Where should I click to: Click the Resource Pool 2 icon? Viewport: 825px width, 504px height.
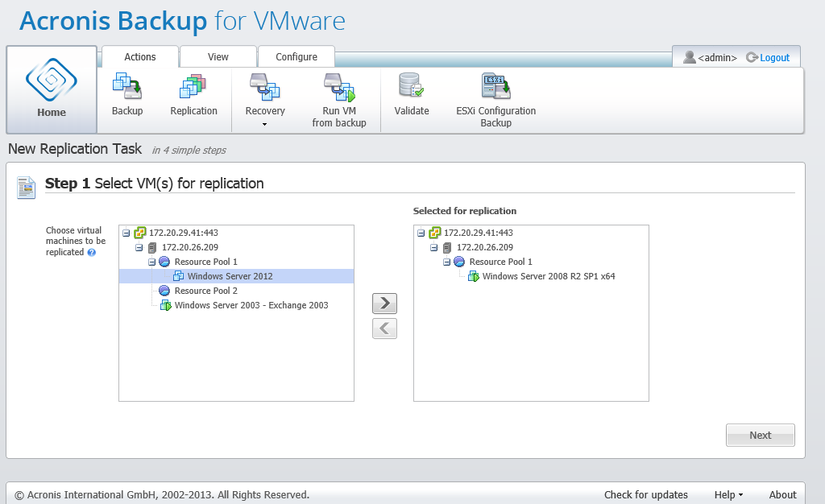(x=164, y=291)
